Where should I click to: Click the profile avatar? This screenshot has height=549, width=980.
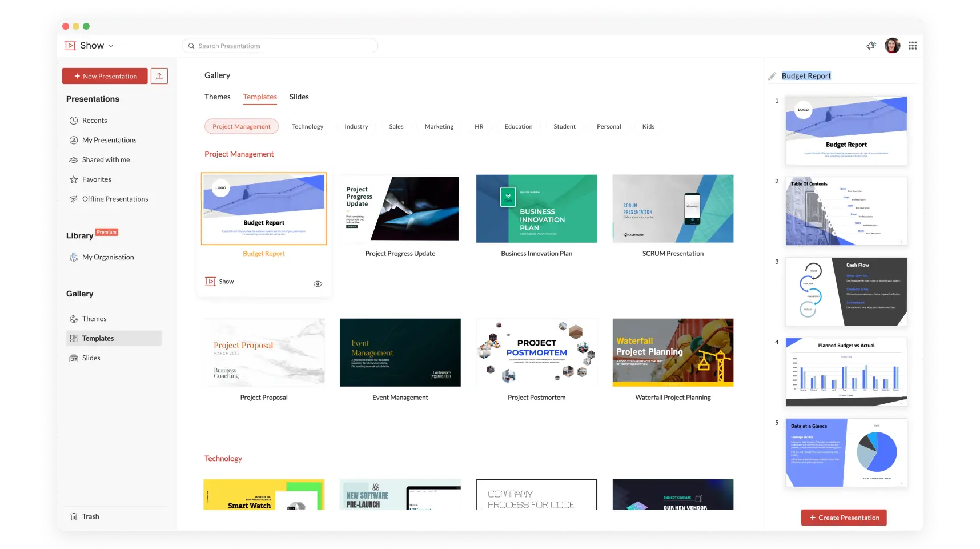coord(891,45)
